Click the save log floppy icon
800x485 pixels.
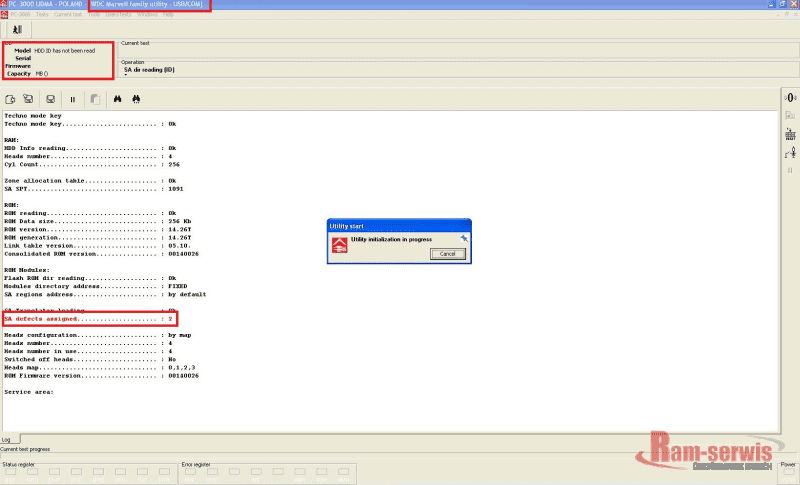[50, 99]
